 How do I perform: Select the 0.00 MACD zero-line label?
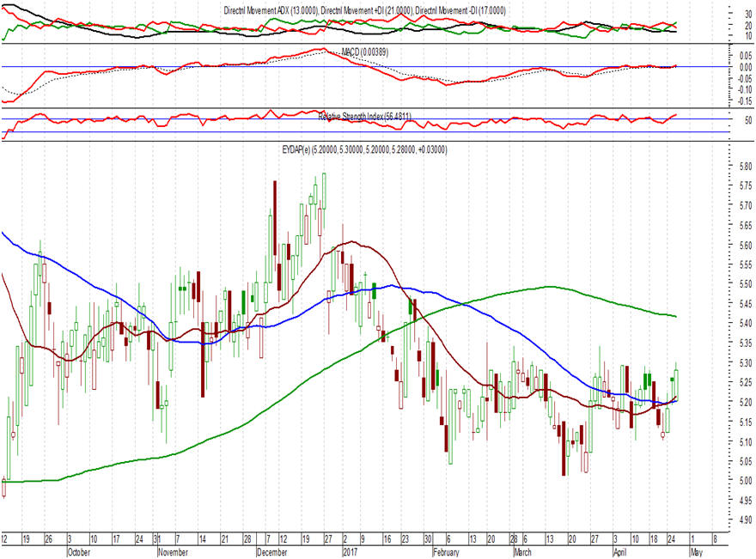[x=746, y=68]
